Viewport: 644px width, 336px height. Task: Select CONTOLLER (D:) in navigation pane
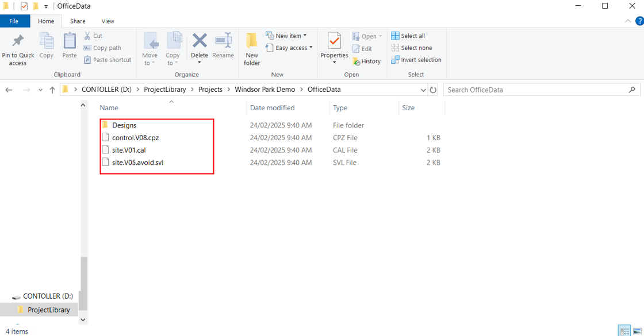43,296
